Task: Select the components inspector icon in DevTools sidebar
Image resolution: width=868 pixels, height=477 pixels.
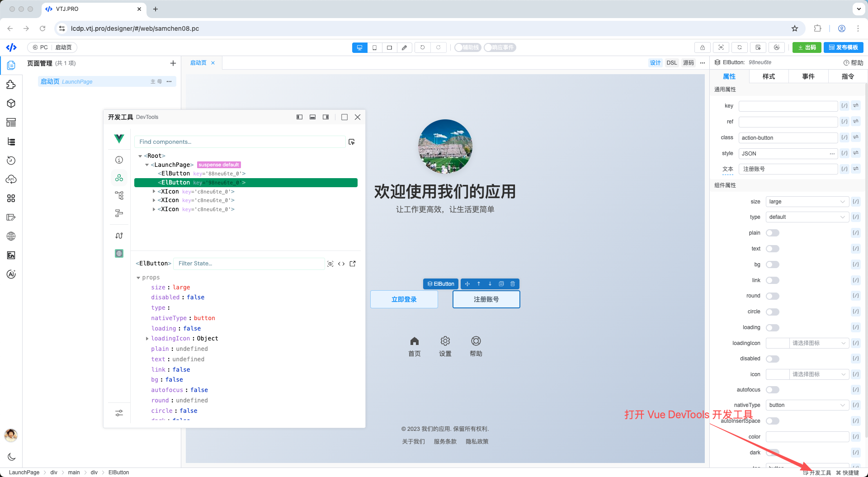Action: point(119,178)
